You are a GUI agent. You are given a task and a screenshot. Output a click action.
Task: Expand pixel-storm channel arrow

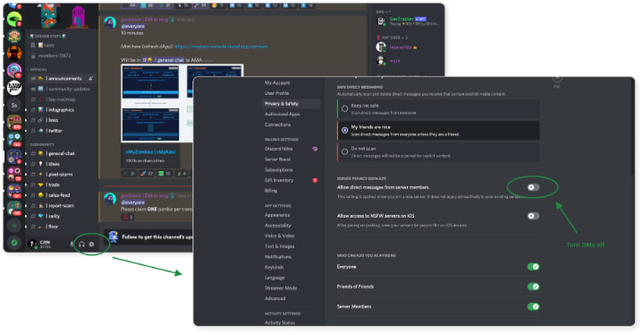pos(26,175)
